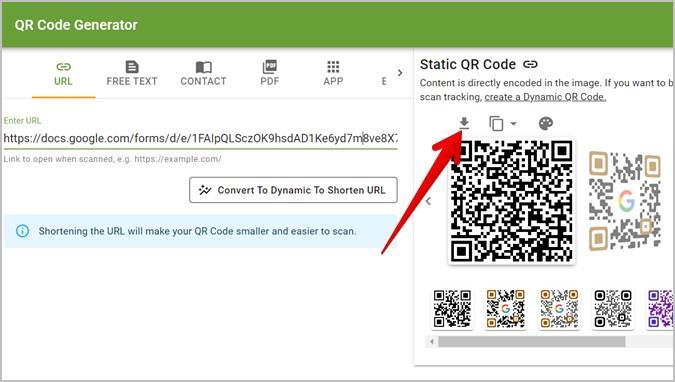Choose the plain black QR thumbnail

(452, 309)
